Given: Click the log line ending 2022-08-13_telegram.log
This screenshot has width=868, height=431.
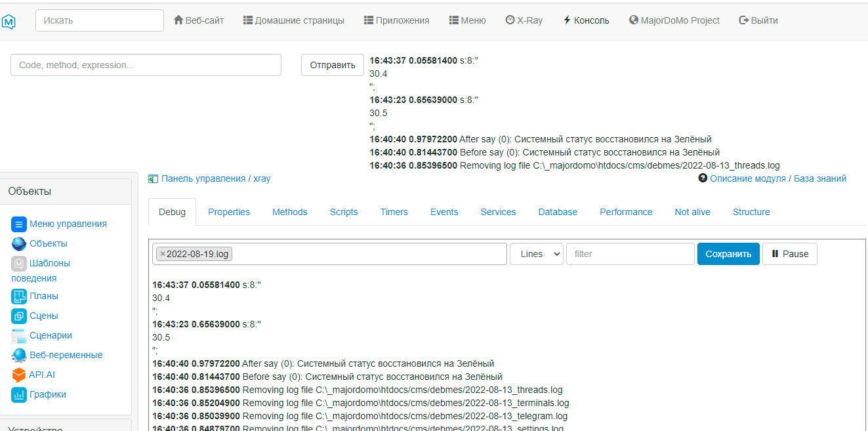Looking at the screenshot, I should (360, 416).
